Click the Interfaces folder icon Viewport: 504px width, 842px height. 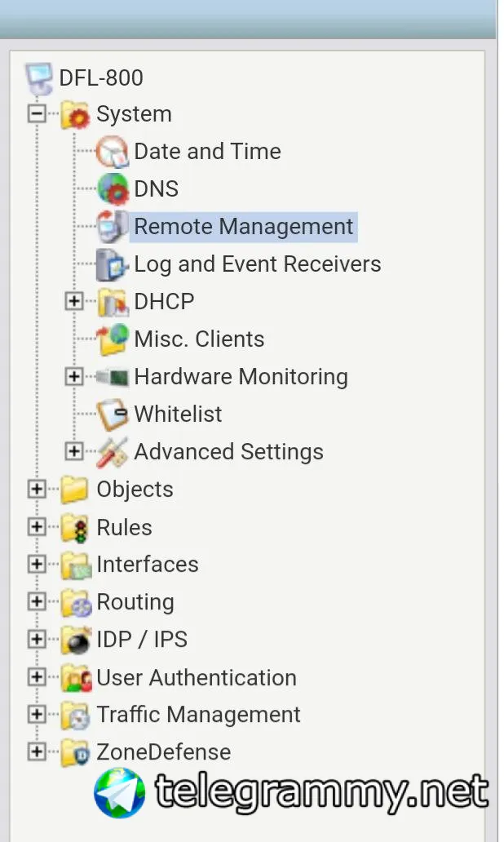click(76, 565)
